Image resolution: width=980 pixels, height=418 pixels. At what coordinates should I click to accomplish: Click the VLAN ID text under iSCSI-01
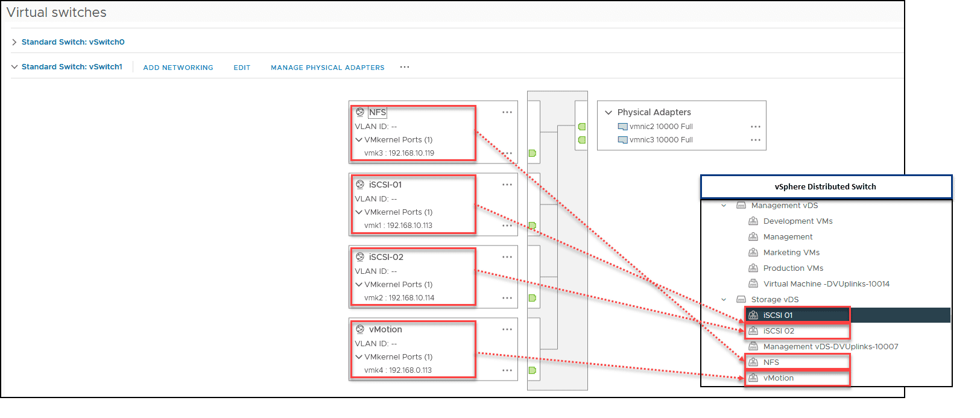tap(376, 199)
